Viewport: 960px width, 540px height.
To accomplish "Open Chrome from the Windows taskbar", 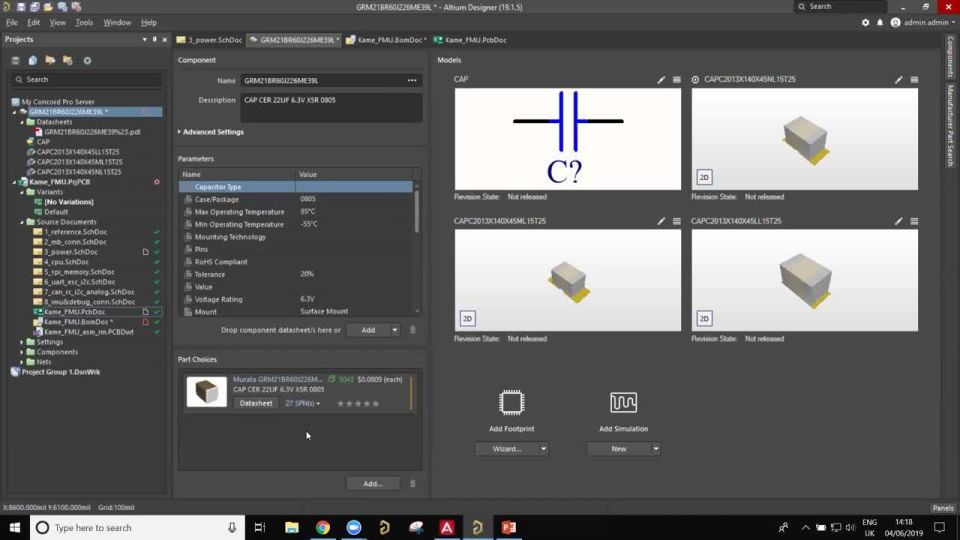I will click(x=323, y=527).
